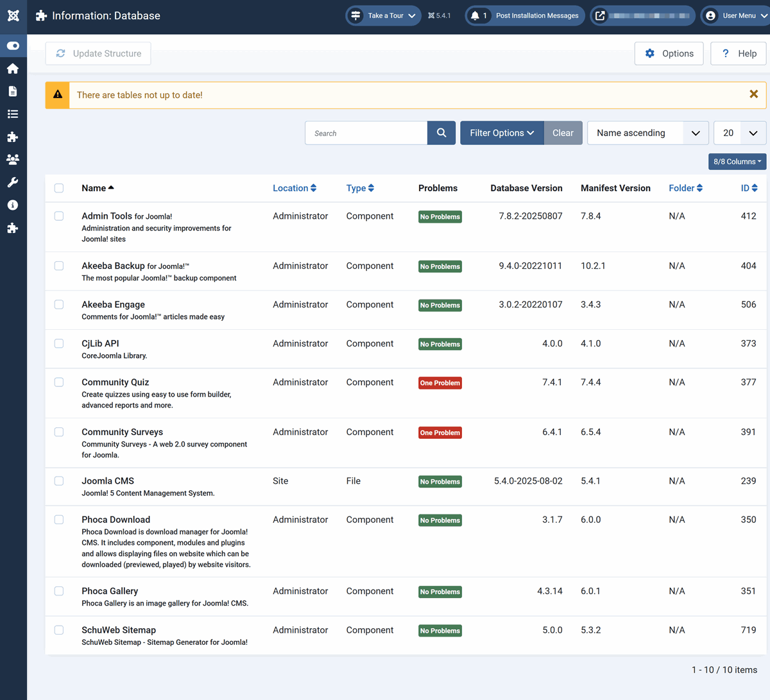The image size is (770, 700).
Task: Open the Home Dashboard sidebar icon
Action: pos(13,69)
